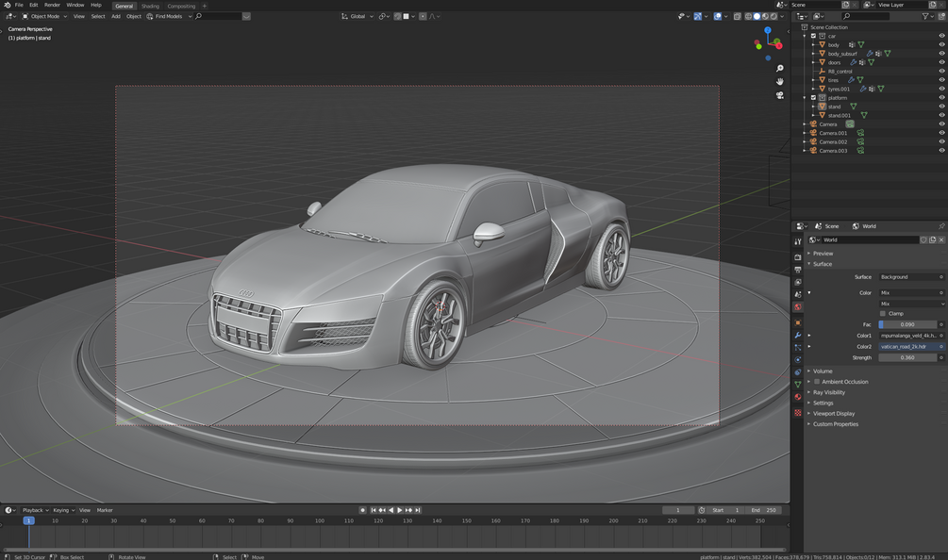Hide Camera.003 with its eye icon
Image resolution: width=948 pixels, height=560 pixels.
pos(941,151)
